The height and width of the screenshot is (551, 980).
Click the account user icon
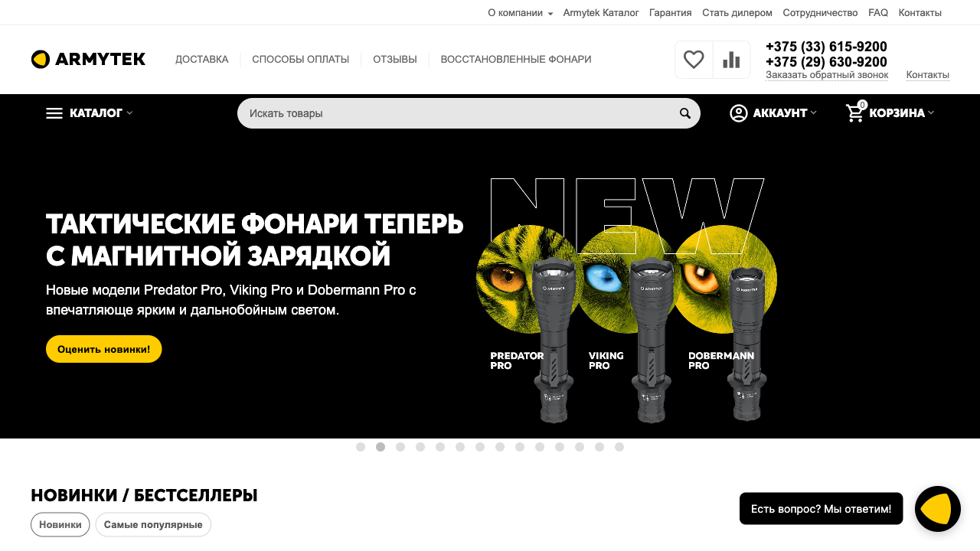pos(739,113)
